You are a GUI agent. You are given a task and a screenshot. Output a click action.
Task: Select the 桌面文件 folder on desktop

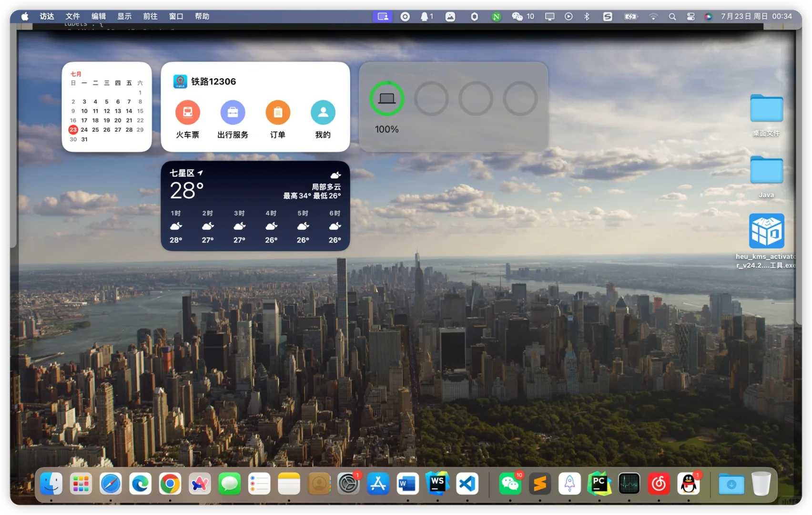click(x=766, y=115)
